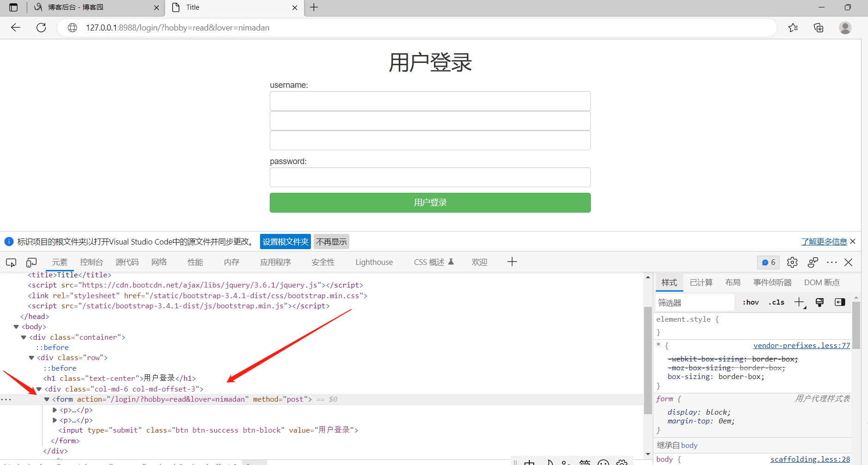The height and width of the screenshot is (465, 868).
Task: Switch to the 布局 pane tab
Action: pyautogui.click(x=733, y=282)
